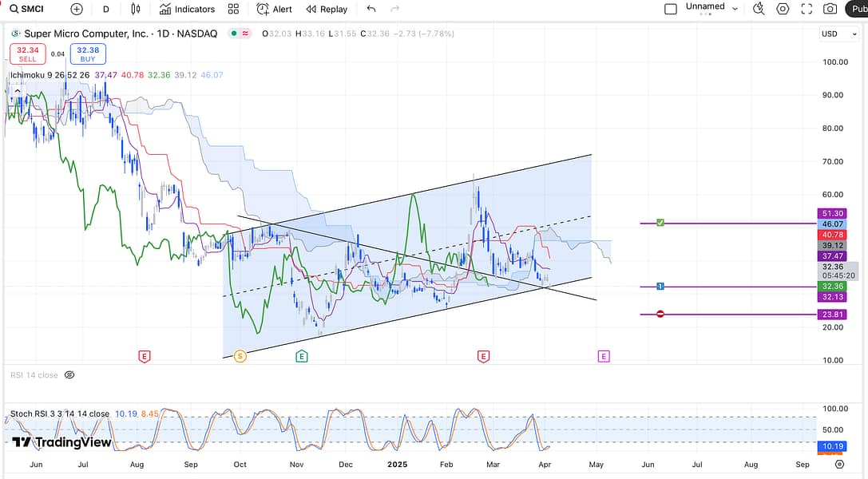Click the red SELL 32.34 button
The image size is (868, 479).
click(x=27, y=54)
